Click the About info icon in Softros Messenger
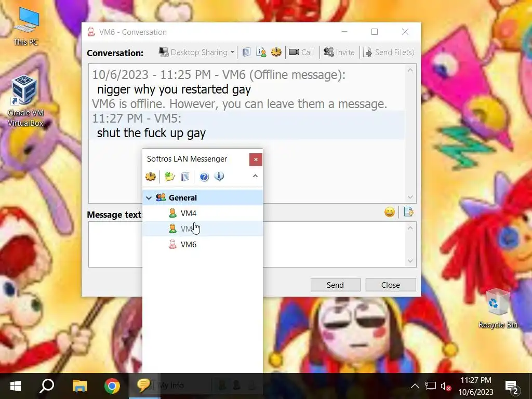 (219, 177)
